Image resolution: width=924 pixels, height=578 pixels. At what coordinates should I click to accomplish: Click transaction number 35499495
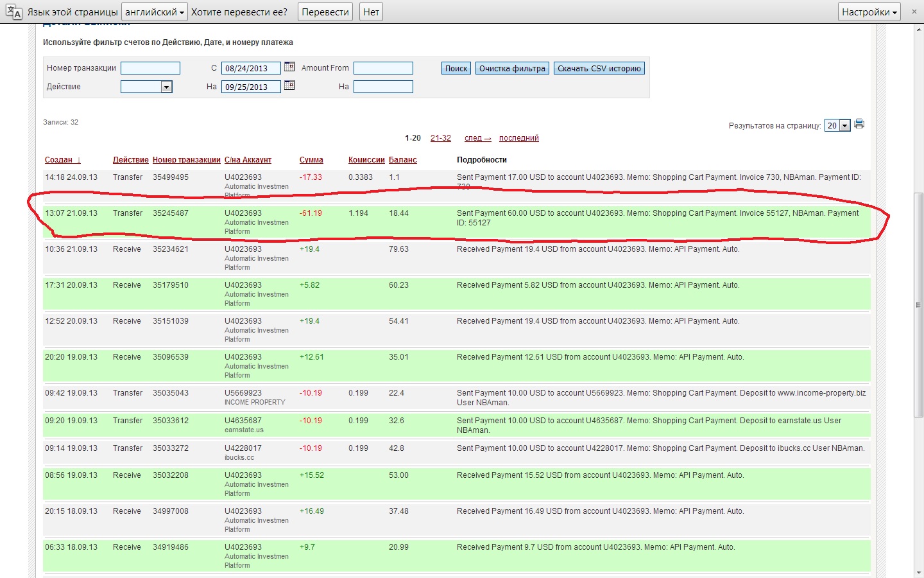pos(171,177)
